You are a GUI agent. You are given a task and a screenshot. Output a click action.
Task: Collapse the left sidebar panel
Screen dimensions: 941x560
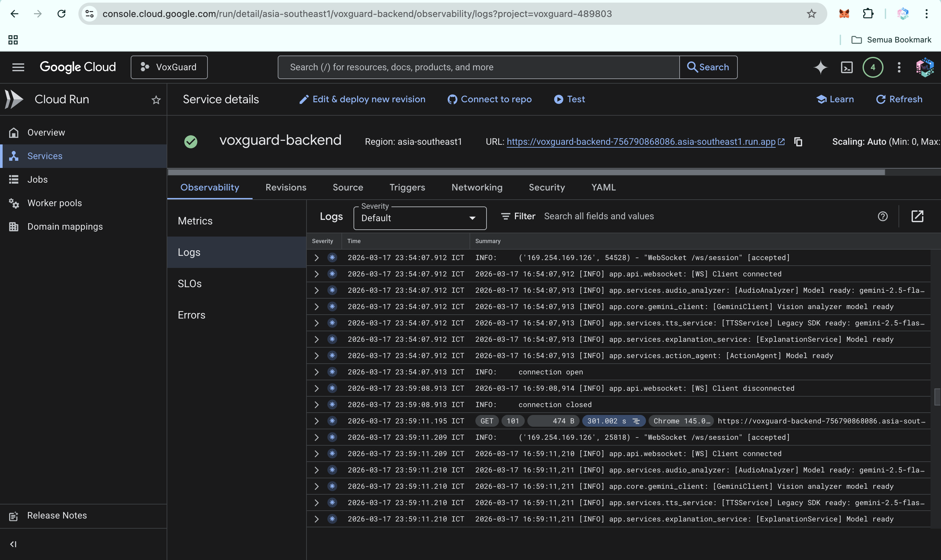click(x=13, y=544)
